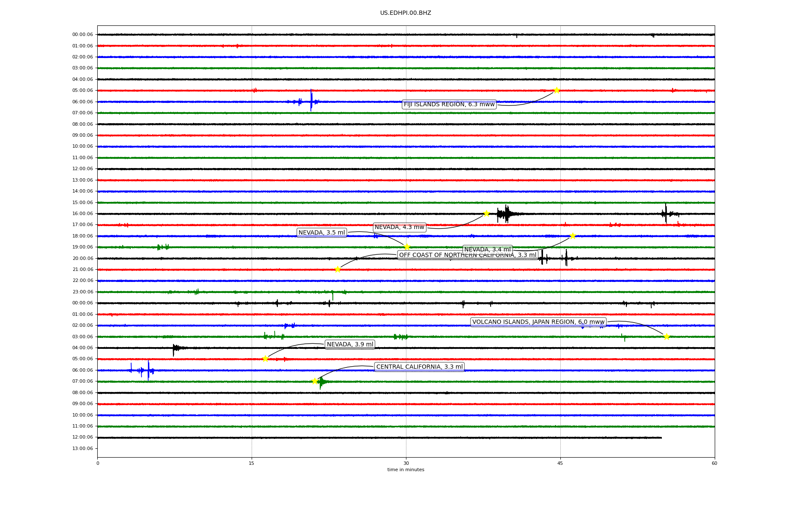This screenshot has height=508, width=812.
Task: Click the NEVADA, 3.9 ml annotation box
Action: coord(350,344)
